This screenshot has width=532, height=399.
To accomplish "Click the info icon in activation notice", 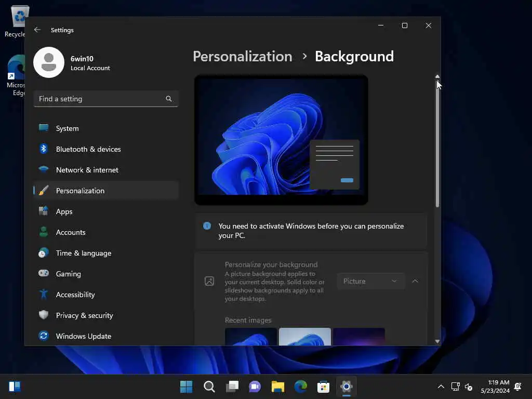I will pyautogui.click(x=207, y=226).
